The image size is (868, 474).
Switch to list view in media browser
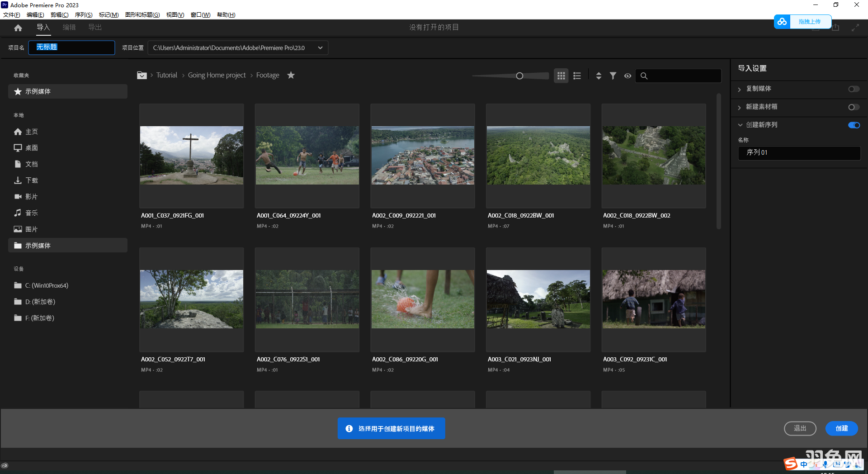coord(577,76)
